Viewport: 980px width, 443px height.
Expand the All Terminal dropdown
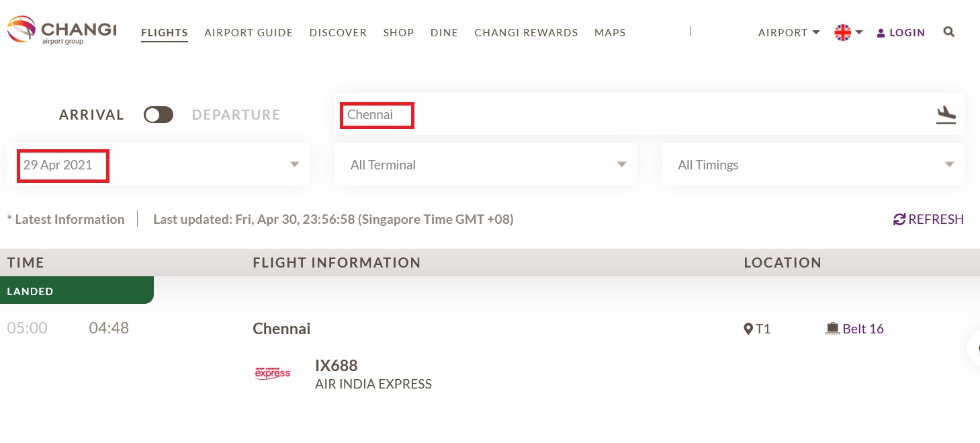point(486,165)
